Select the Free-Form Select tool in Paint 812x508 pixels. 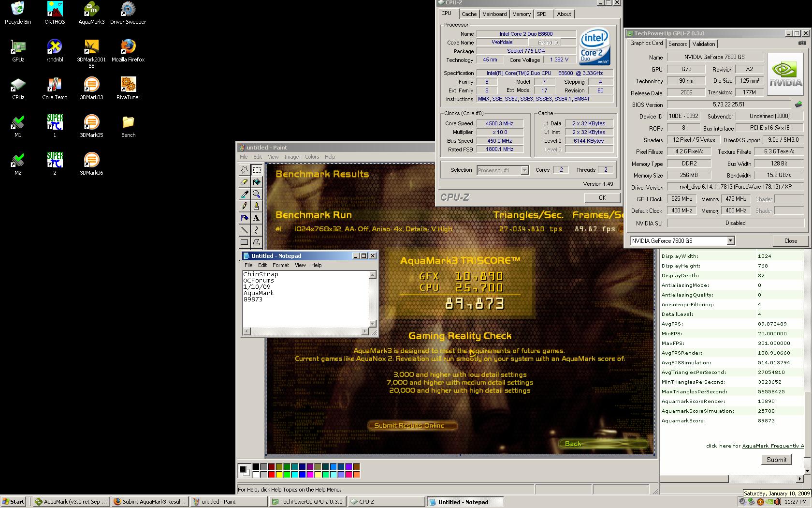245,170
